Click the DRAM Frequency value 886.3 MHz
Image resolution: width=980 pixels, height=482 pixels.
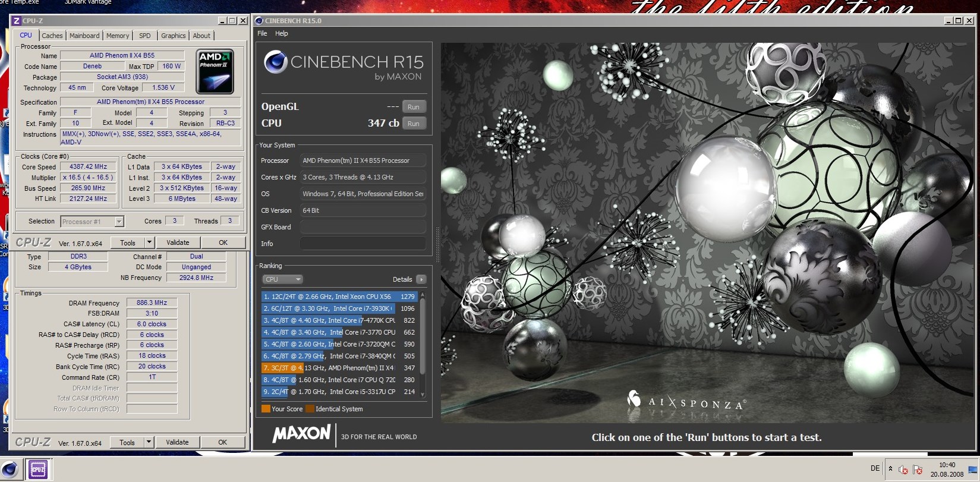pos(152,303)
